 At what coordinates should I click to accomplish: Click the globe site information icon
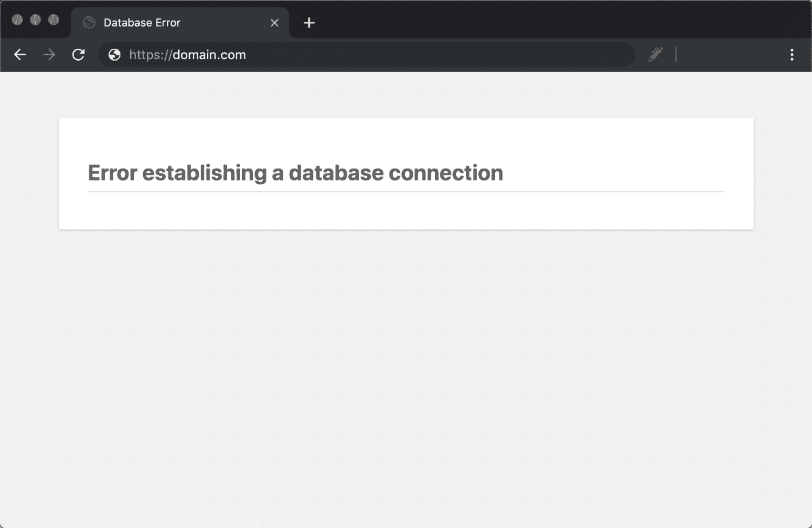coord(113,55)
